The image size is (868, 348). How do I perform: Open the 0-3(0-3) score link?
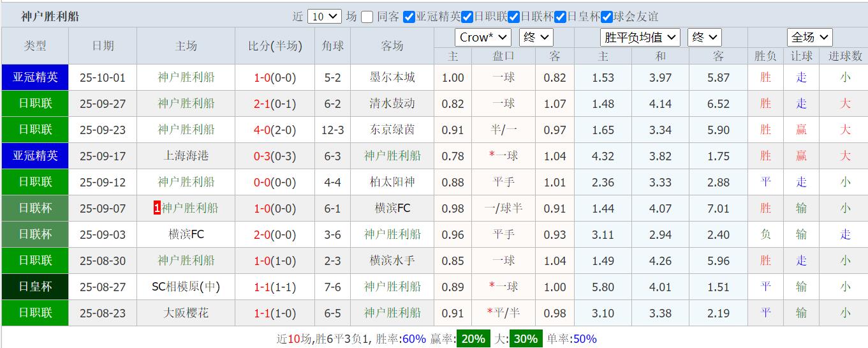coord(275,156)
